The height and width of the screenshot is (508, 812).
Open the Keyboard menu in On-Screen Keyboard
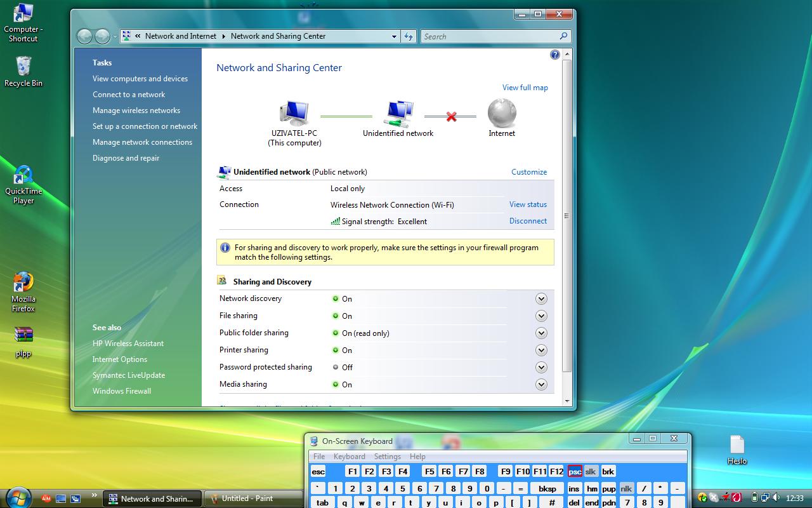[x=350, y=457]
